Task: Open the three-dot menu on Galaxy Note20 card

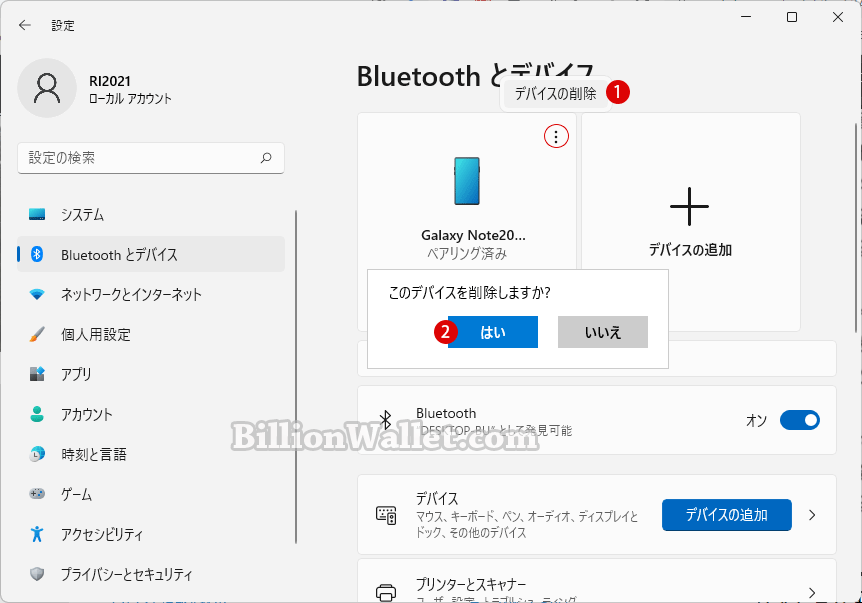Action: pos(556,136)
